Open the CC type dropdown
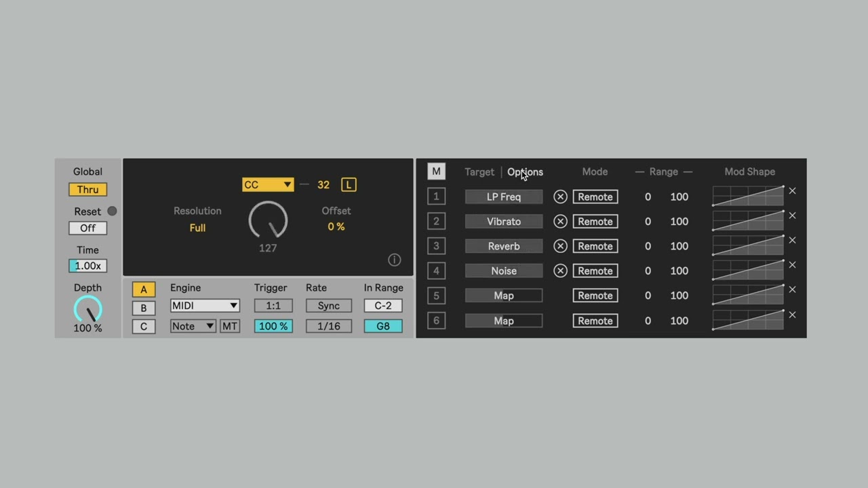 click(268, 184)
